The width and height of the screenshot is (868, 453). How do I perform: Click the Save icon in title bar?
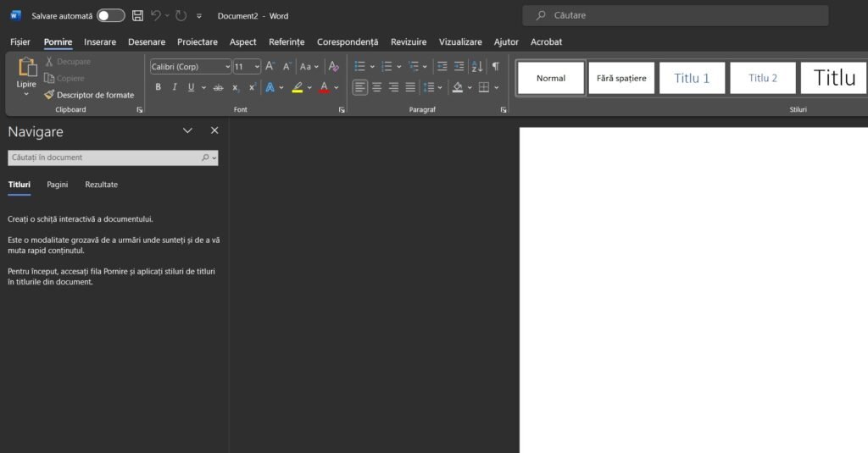coord(137,15)
